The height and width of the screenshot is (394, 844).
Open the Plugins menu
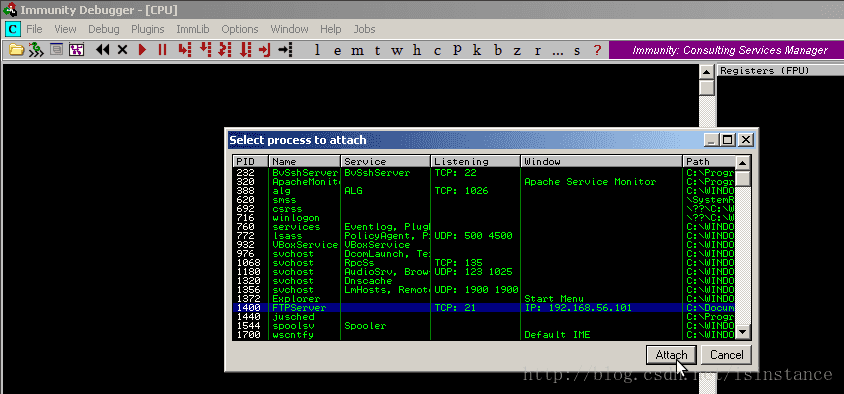pos(147,29)
